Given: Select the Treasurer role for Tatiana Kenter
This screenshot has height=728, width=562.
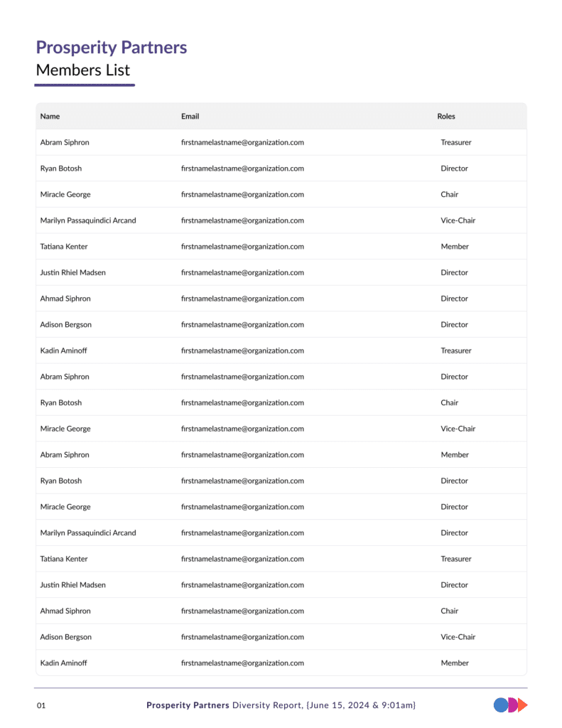Looking at the screenshot, I should 455,559.
